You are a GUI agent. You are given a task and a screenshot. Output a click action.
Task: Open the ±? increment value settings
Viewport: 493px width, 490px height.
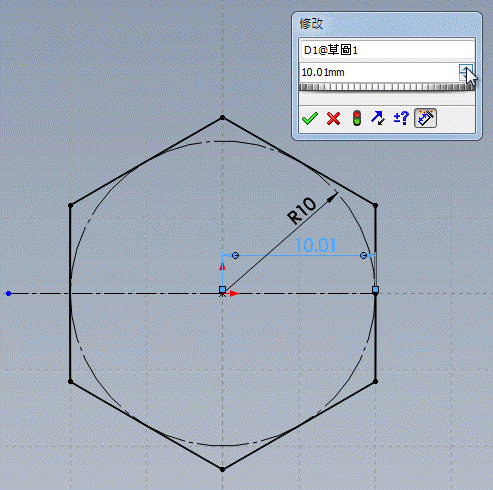401,118
